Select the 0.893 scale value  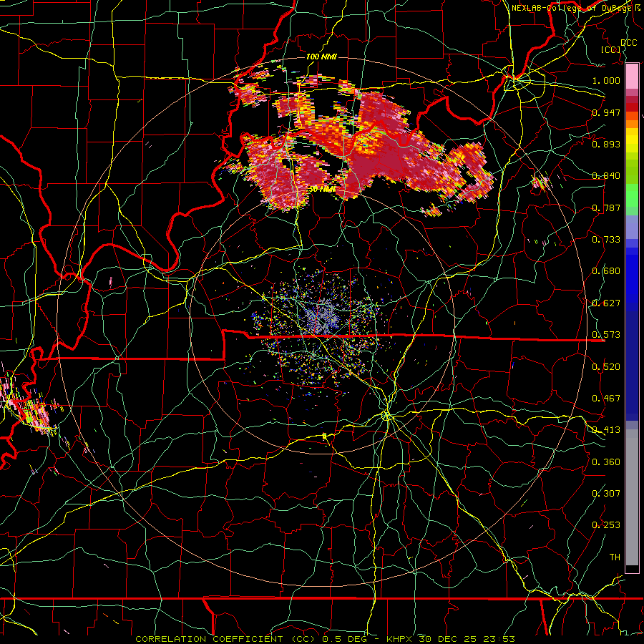coord(606,144)
